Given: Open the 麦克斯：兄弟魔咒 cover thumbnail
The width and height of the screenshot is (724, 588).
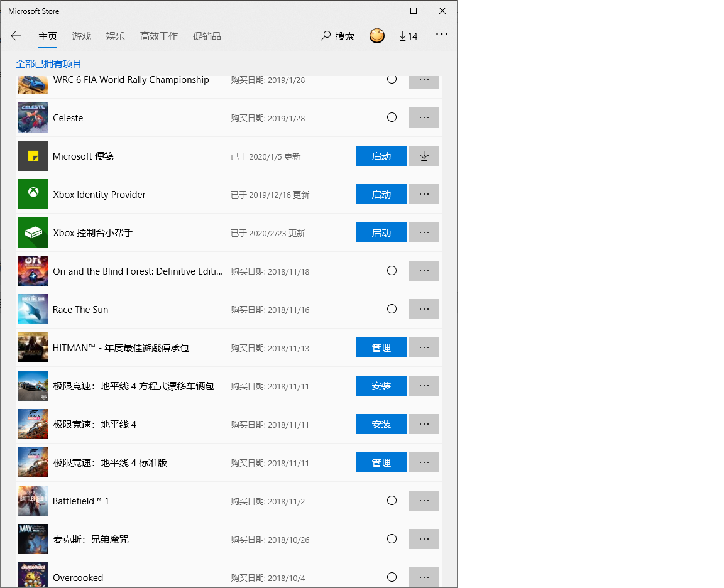Looking at the screenshot, I should [33, 539].
